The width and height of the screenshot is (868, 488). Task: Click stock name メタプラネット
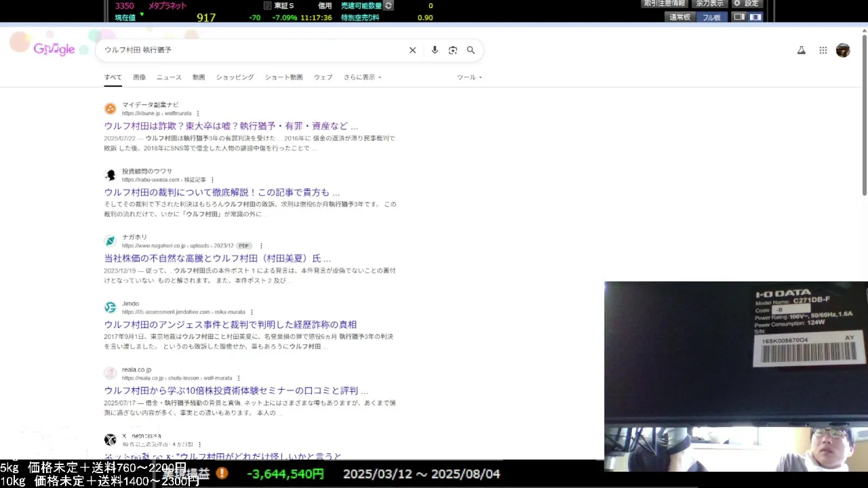tap(167, 5)
